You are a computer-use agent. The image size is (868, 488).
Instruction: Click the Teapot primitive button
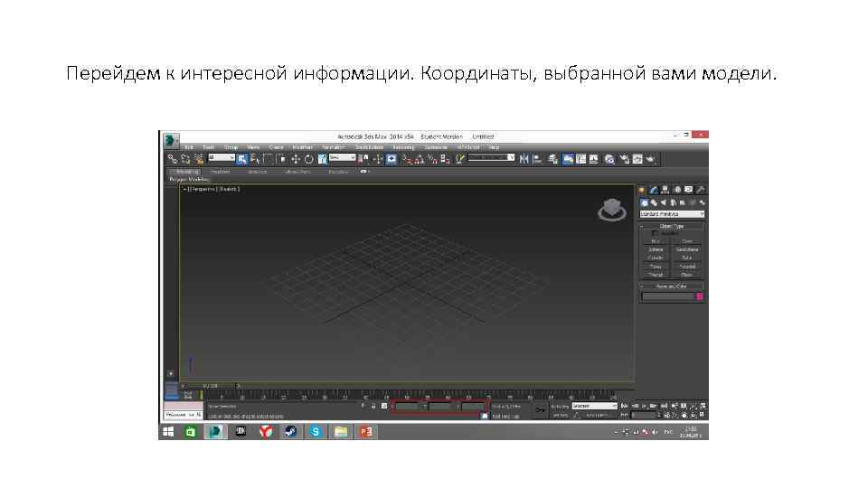coord(656,275)
